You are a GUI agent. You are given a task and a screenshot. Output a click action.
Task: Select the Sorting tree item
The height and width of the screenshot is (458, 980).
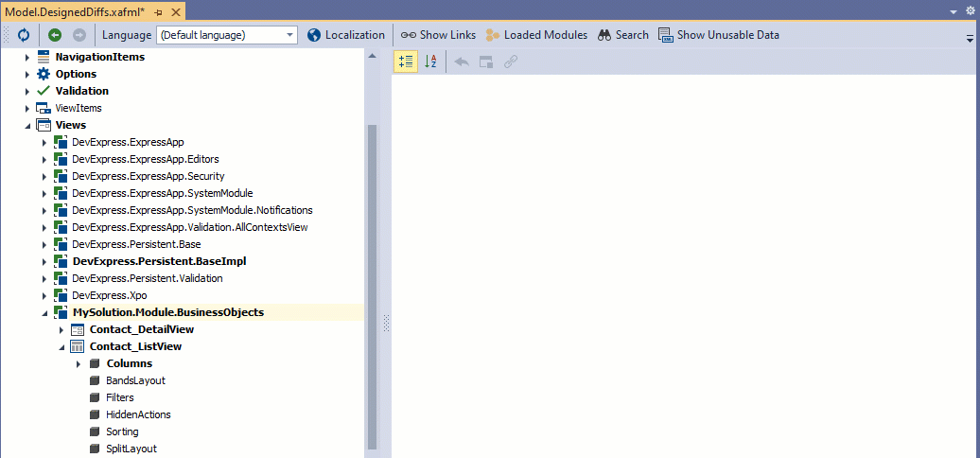tap(123, 432)
